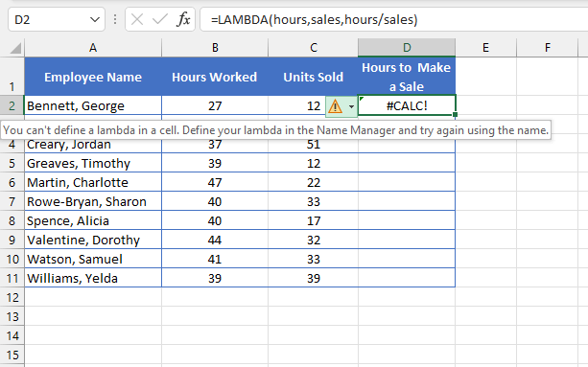The width and height of the screenshot is (588, 367).
Task: Open the error options dropdown arrow
Action: 351,106
